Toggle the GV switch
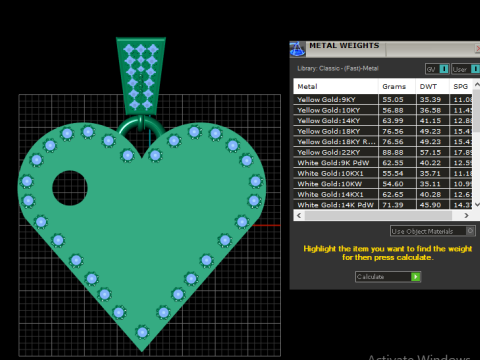Image resolution: width=480 pixels, height=360 pixels. [437, 69]
